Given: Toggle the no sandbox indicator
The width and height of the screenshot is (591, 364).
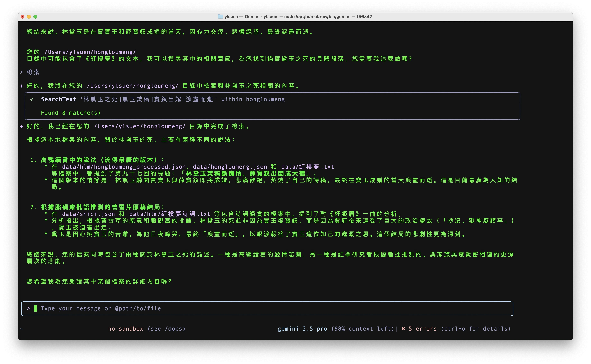Looking at the screenshot, I should (126, 329).
